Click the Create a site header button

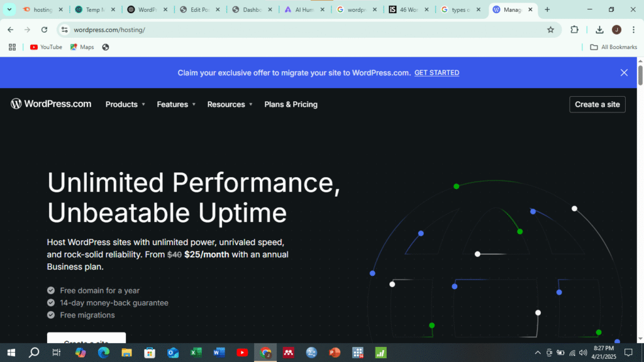pyautogui.click(x=597, y=104)
